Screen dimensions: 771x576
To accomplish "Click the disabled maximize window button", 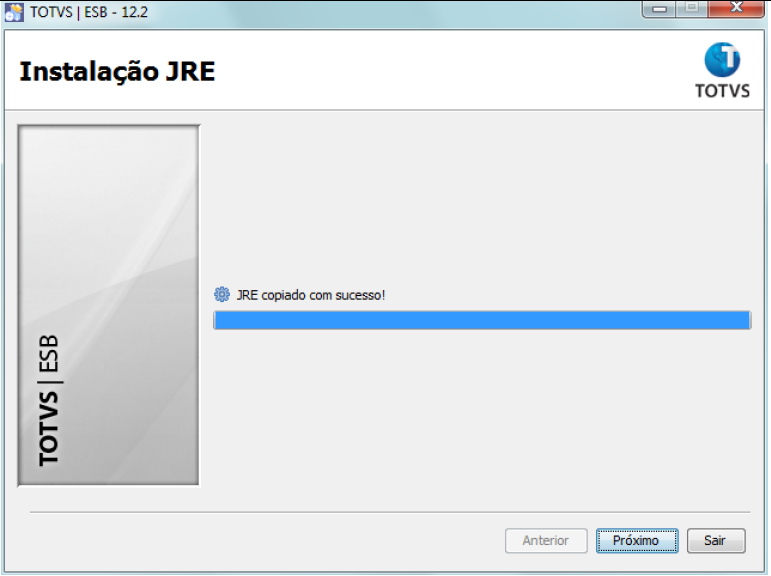I will 692,8.
